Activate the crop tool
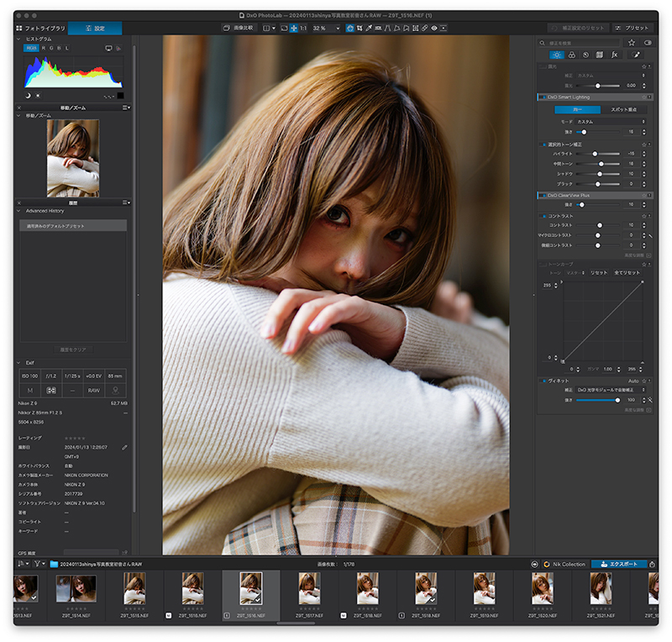Image resolution: width=672 pixels, height=642 pixels. point(360,29)
